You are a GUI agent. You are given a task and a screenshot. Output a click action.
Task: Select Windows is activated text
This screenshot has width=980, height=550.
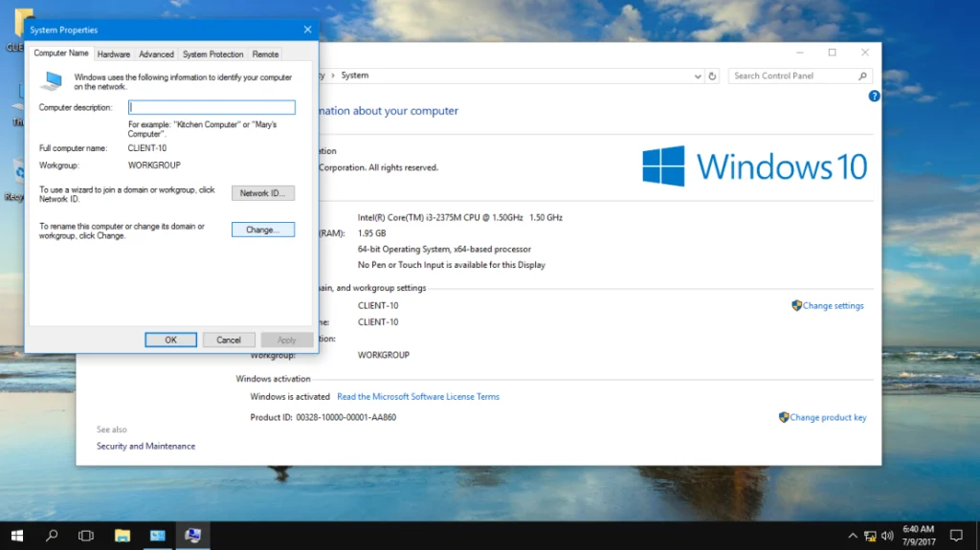click(x=290, y=396)
